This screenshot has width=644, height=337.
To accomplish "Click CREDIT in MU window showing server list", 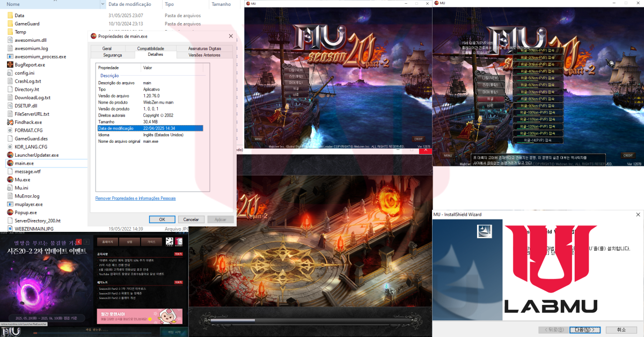I will (x=628, y=156).
